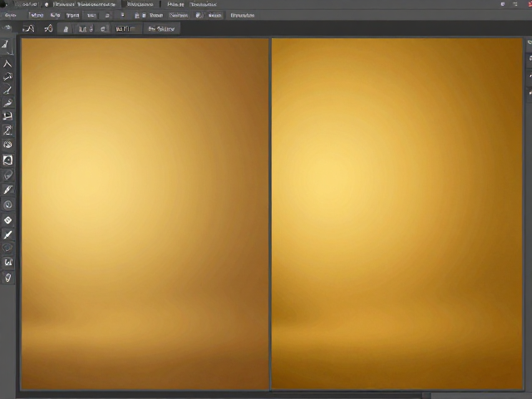Screen dimensions: 532x399
Task: Pick the dark ellipse tool in left toolbar
Action: pyautogui.click(x=7, y=248)
